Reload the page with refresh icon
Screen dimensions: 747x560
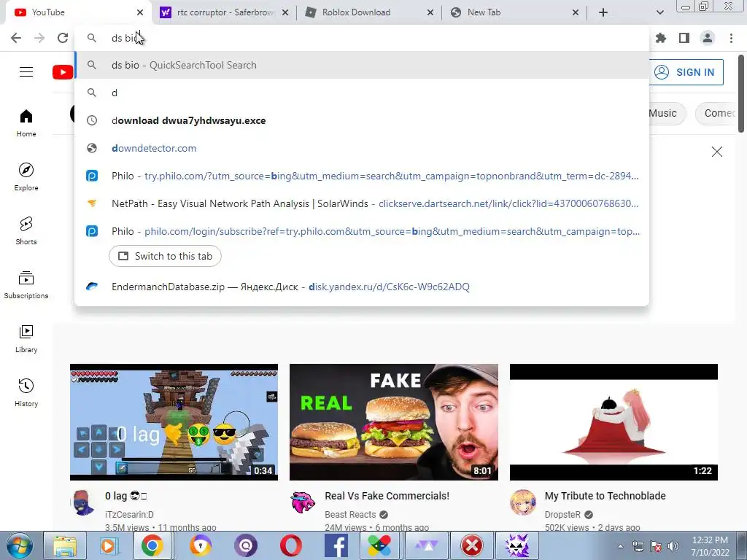coord(63,38)
